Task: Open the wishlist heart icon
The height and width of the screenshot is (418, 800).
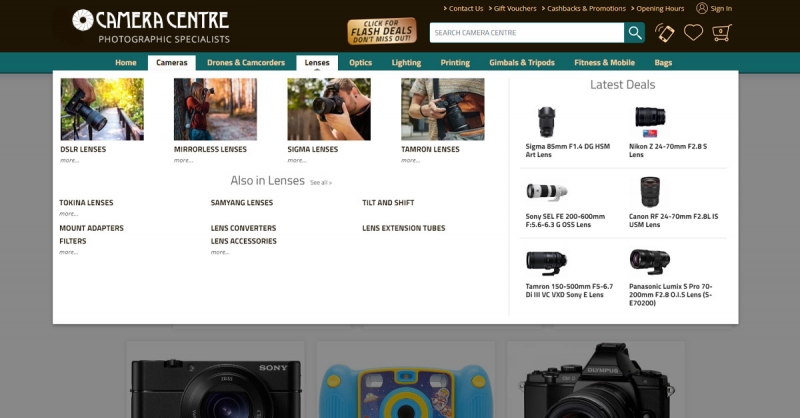Action: pyautogui.click(x=693, y=33)
